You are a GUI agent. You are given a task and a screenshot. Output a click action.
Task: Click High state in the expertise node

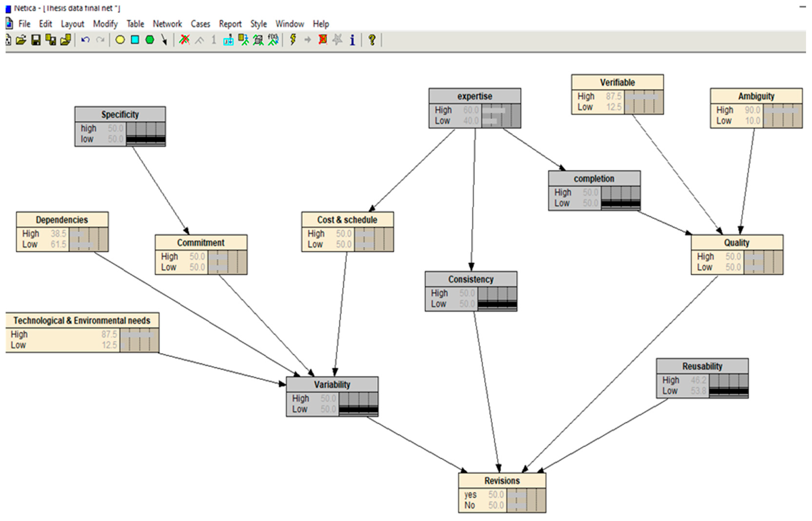tap(443, 110)
